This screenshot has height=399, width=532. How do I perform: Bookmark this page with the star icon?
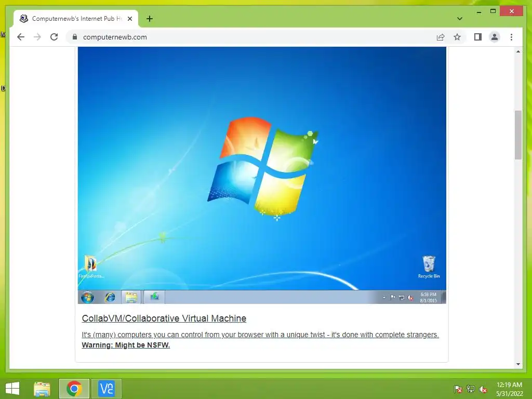click(457, 37)
